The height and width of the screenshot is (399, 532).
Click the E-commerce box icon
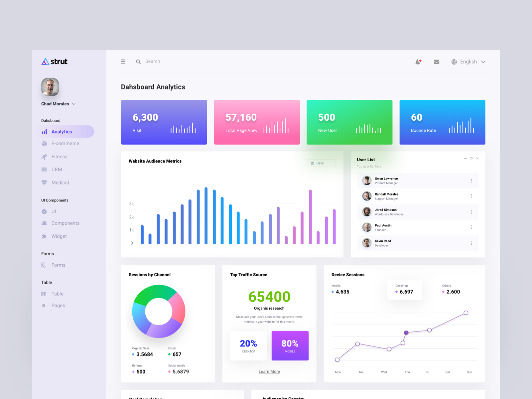(x=44, y=144)
